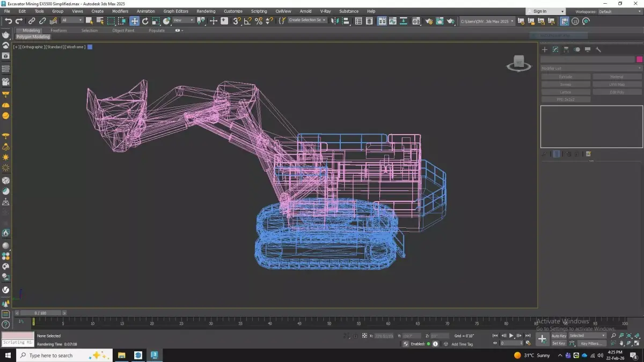Viewport: 644px width, 362px height.
Task: Open the Hierarchy command panel tab
Action: (x=566, y=49)
